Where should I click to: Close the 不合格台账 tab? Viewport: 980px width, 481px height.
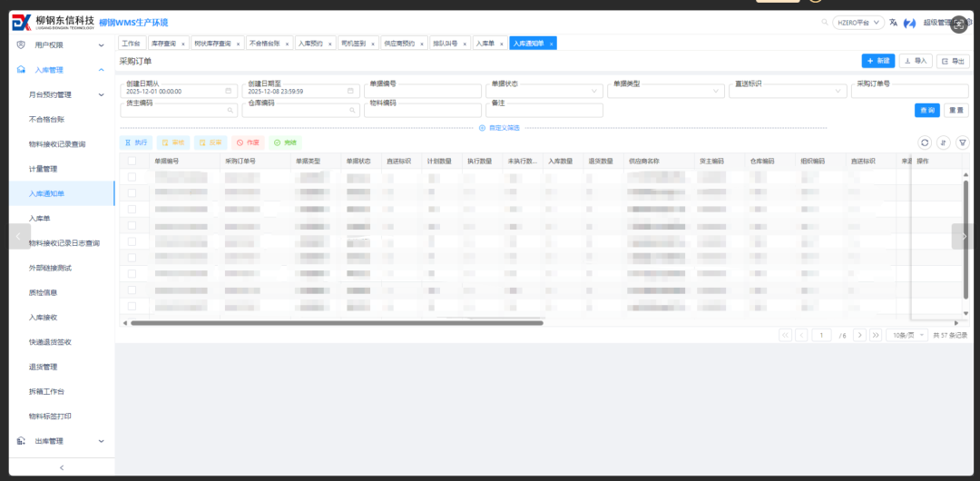(x=287, y=44)
